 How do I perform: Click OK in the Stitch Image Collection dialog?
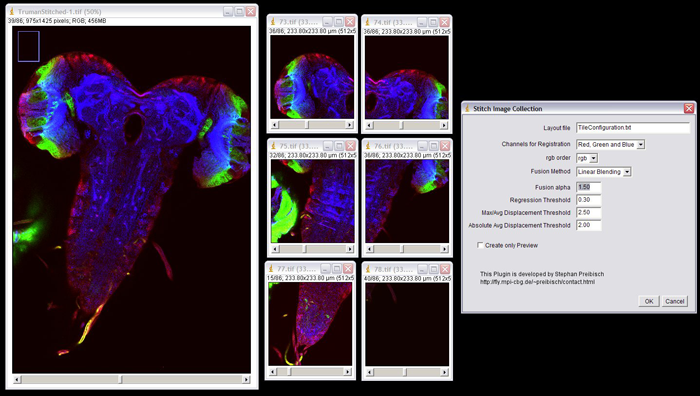649,301
